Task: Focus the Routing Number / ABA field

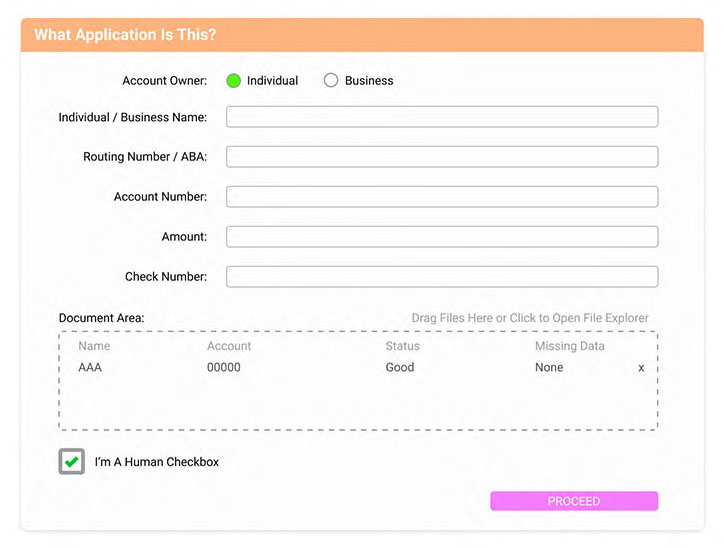Action: tap(442, 157)
